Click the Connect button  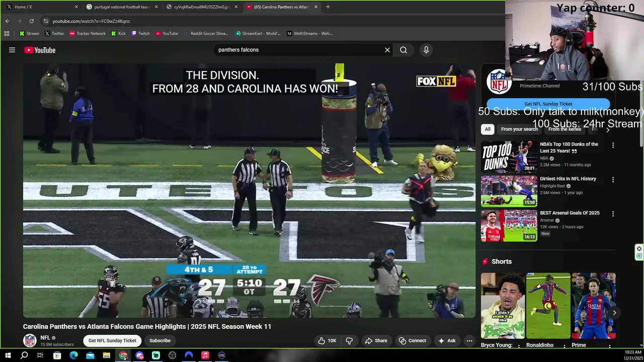click(x=412, y=340)
